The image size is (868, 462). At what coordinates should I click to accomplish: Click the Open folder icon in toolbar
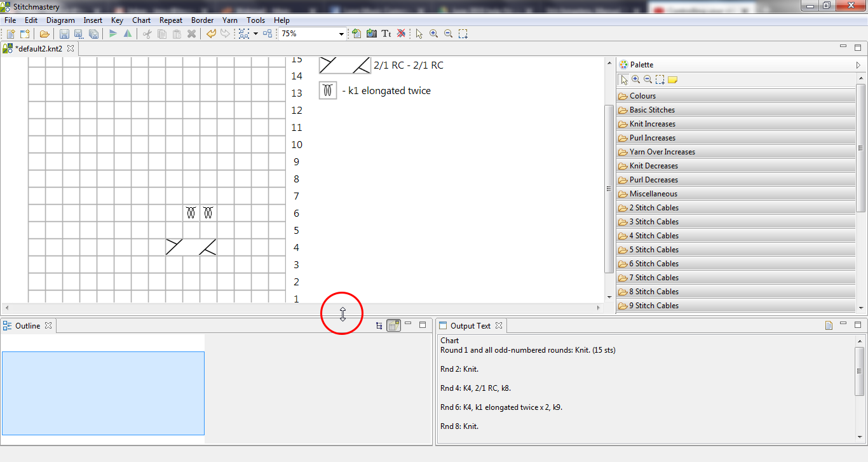(44, 34)
